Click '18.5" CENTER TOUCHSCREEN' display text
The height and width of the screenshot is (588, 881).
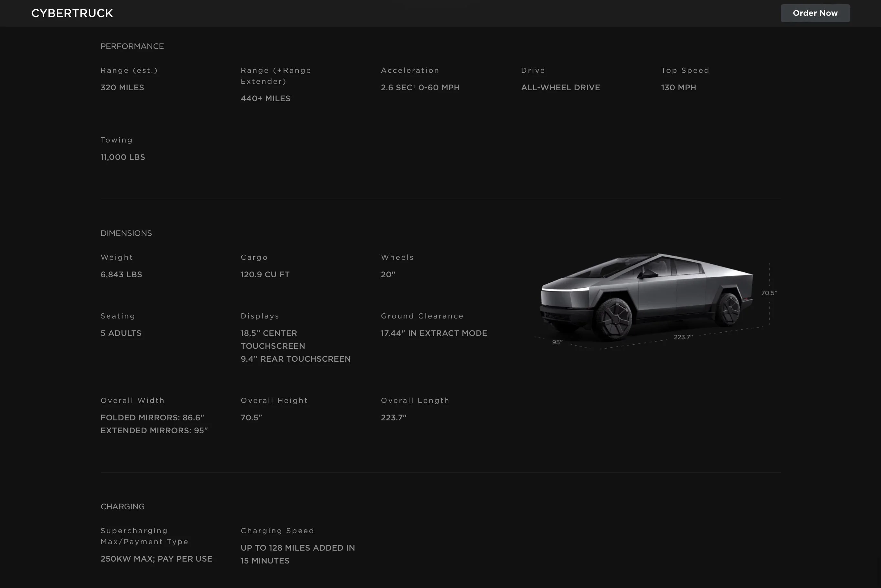(273, 339)
